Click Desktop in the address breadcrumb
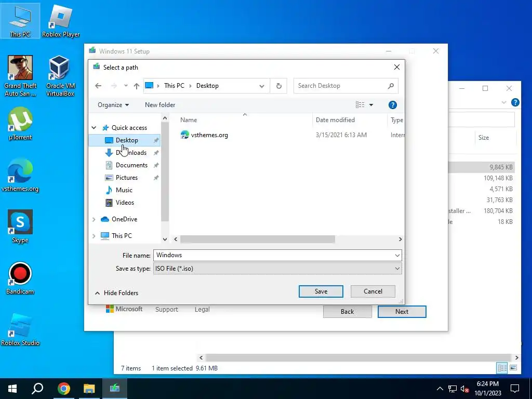 point(207,86)
